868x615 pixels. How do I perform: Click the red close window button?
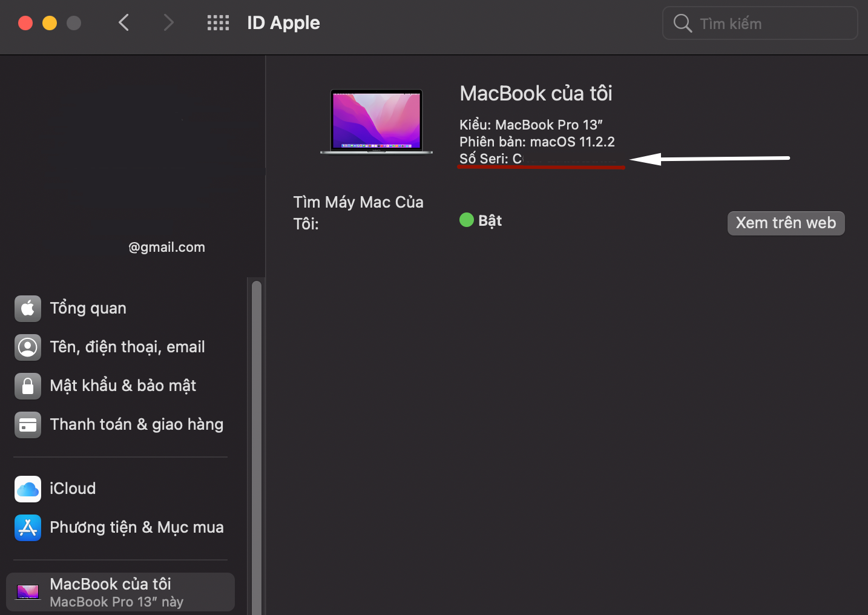click(x=25, y=23)
